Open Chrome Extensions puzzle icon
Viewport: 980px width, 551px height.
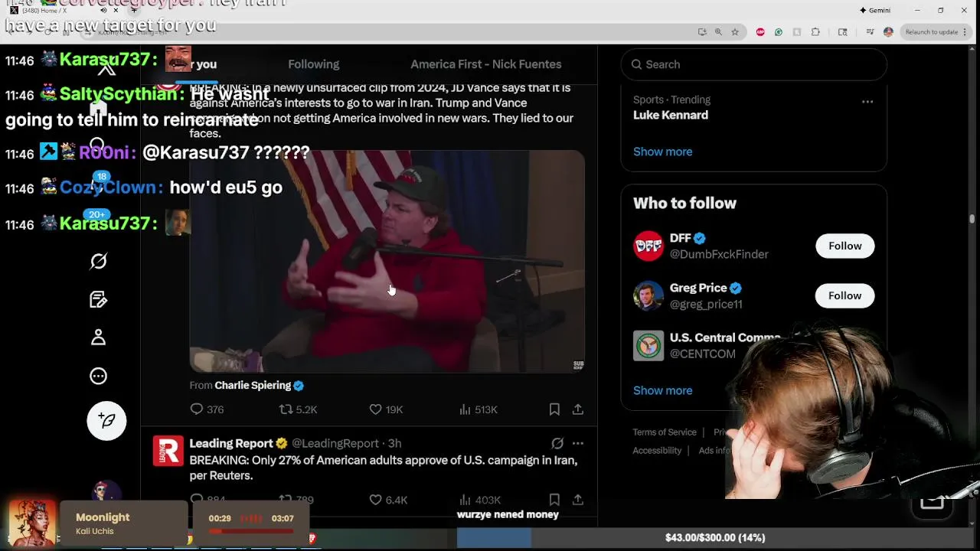click(x=815, y=32)
